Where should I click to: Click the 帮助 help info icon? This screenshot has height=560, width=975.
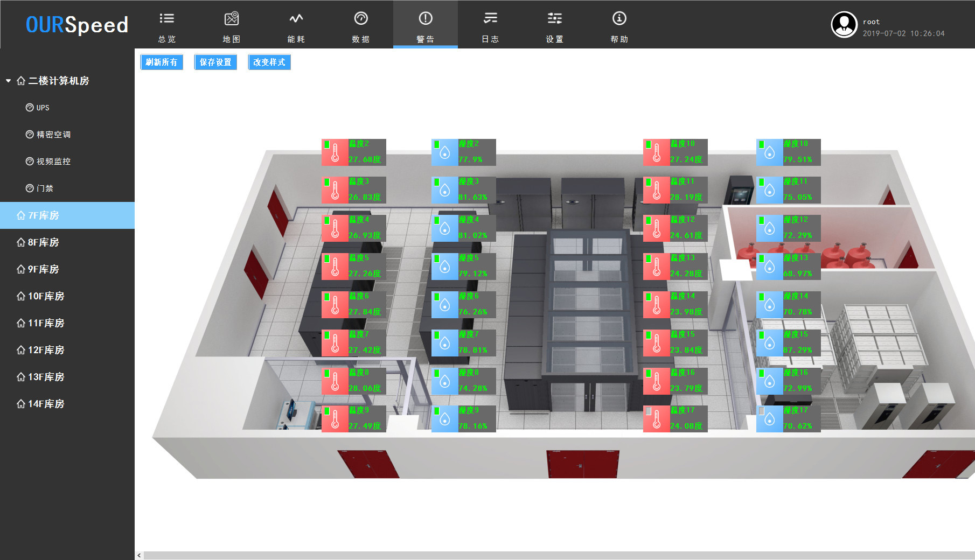pyautogui.click(x=619, y=19)
